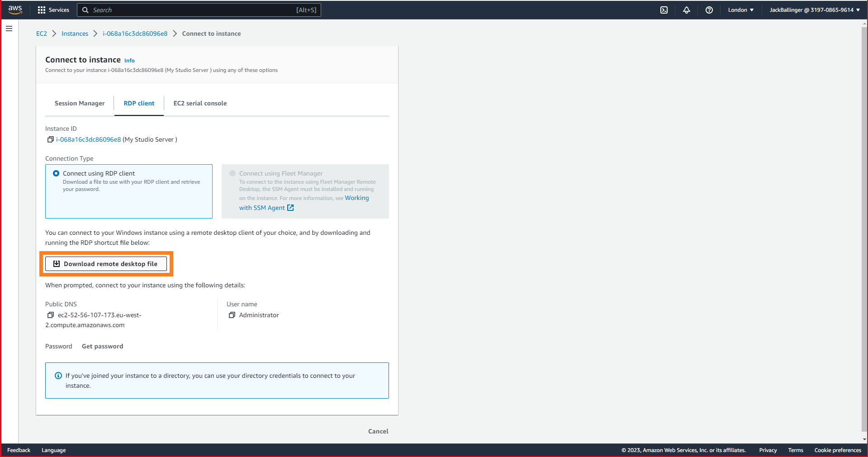Open the Services grid menu
The image size is (868, 457).
(53, 10)
